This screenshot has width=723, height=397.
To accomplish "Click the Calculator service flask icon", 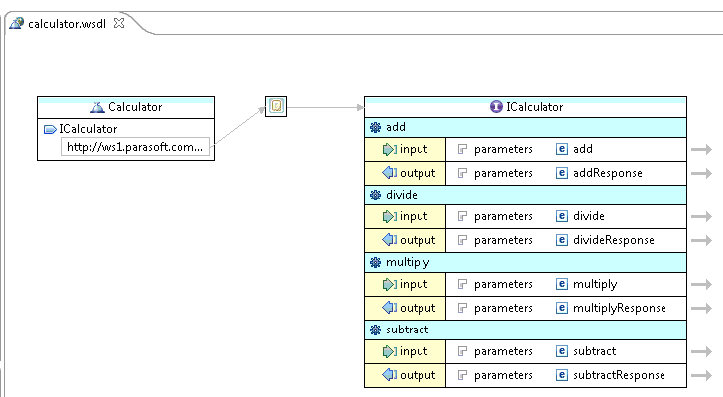I will tap(97, 107).
